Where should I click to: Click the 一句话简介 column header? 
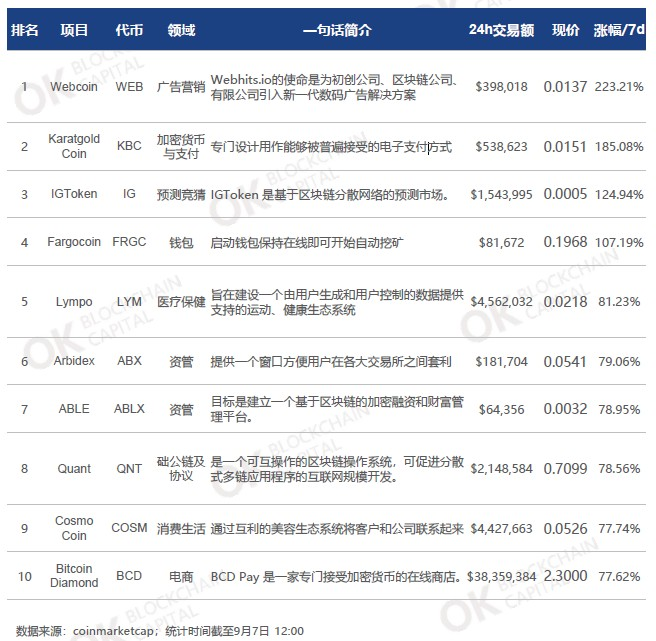[x=337, y=30]
